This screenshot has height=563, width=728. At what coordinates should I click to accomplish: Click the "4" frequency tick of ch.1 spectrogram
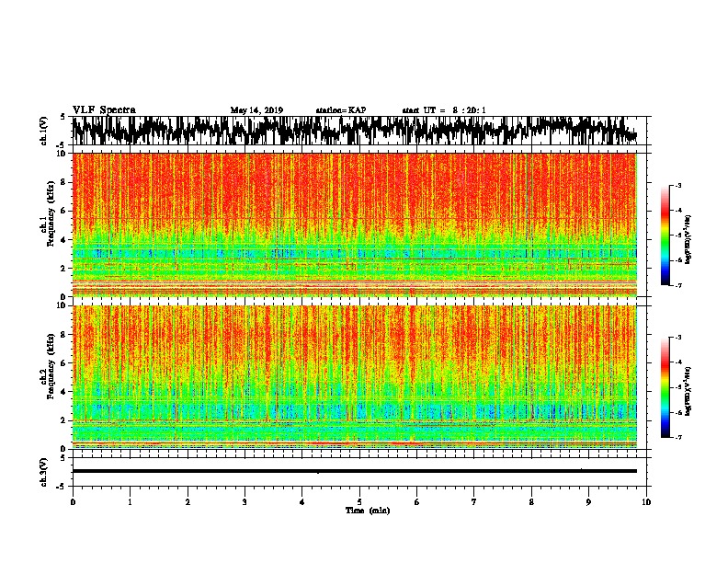click(64, 240)
